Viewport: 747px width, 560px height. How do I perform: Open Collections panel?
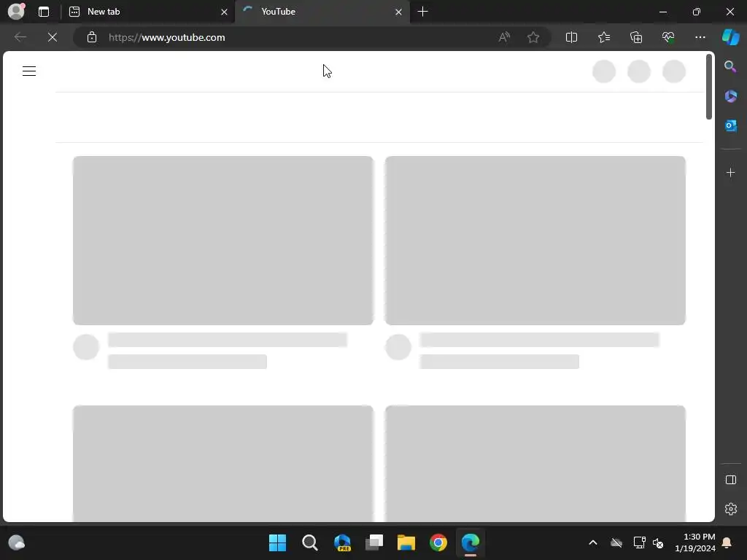[x=636, y=37]
